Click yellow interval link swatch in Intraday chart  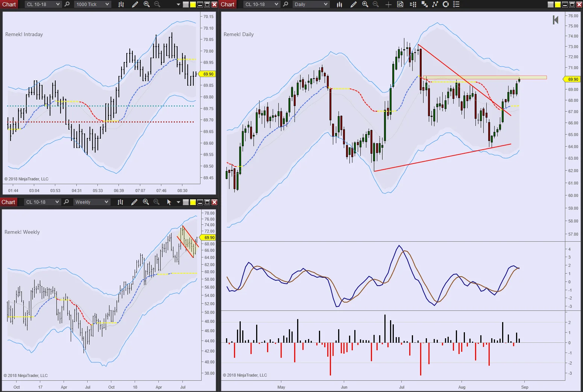point(193,5)
